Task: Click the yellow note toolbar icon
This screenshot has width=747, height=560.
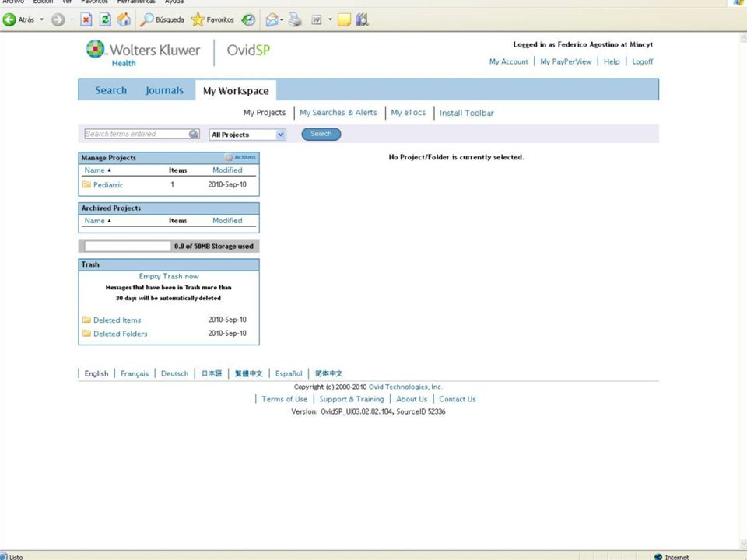Action: click(x=344, y=19)
